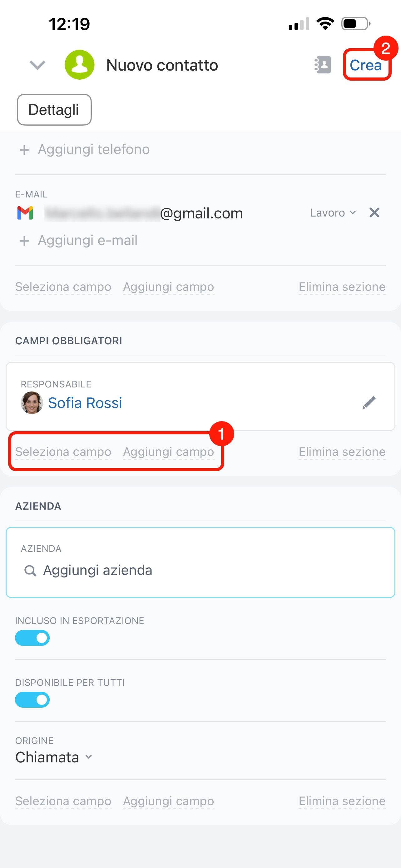Tap the plus icon for Aggiungi telefono
This screenshot has width=401, height=868.
24,150
